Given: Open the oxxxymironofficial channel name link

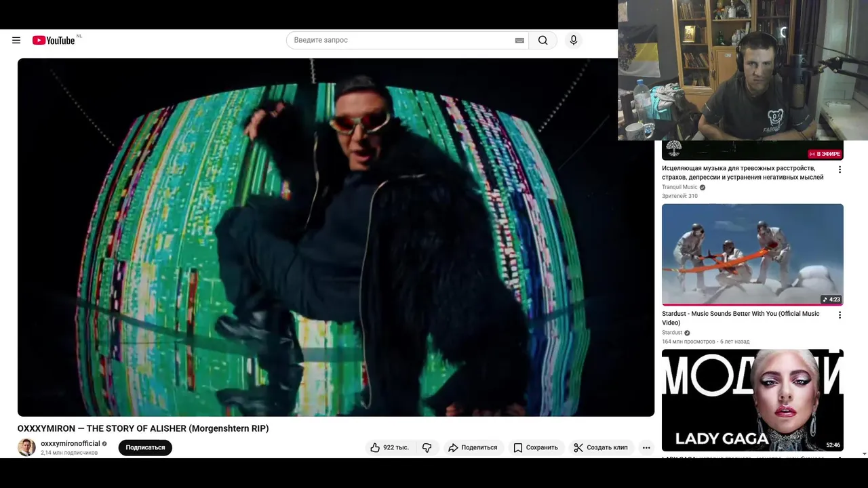Looking at the screenshot, I should [x=70, y=443].
